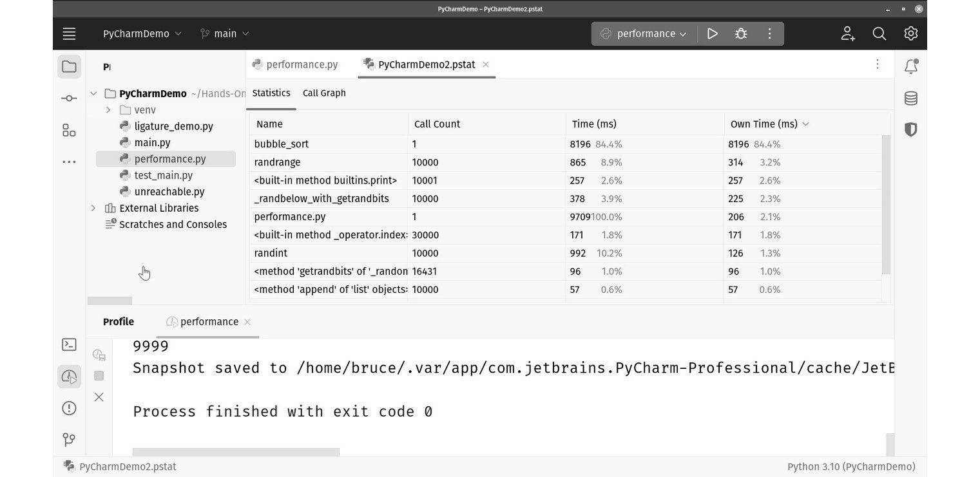Open the main branch dropdown
This screenshot has height=477, width=980.
point(224,33)
